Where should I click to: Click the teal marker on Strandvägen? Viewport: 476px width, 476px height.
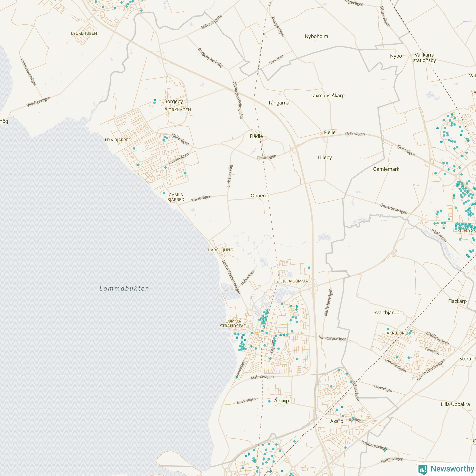click(x=237, y=377)
